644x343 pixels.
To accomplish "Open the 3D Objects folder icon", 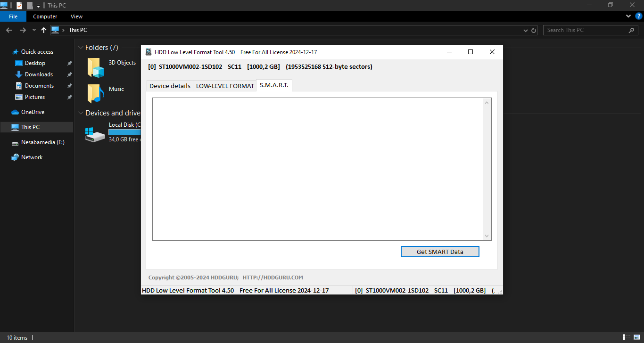I will point(96,68).
